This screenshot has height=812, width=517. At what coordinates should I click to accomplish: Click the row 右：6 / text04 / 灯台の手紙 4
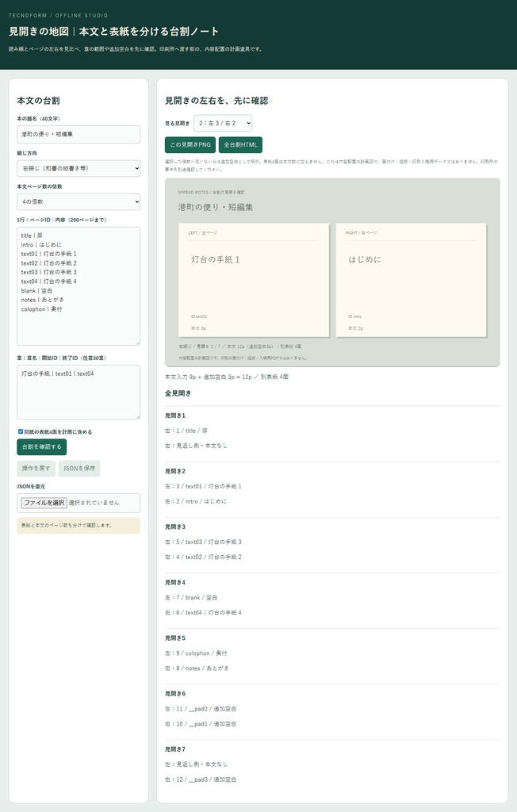point(203,613)
